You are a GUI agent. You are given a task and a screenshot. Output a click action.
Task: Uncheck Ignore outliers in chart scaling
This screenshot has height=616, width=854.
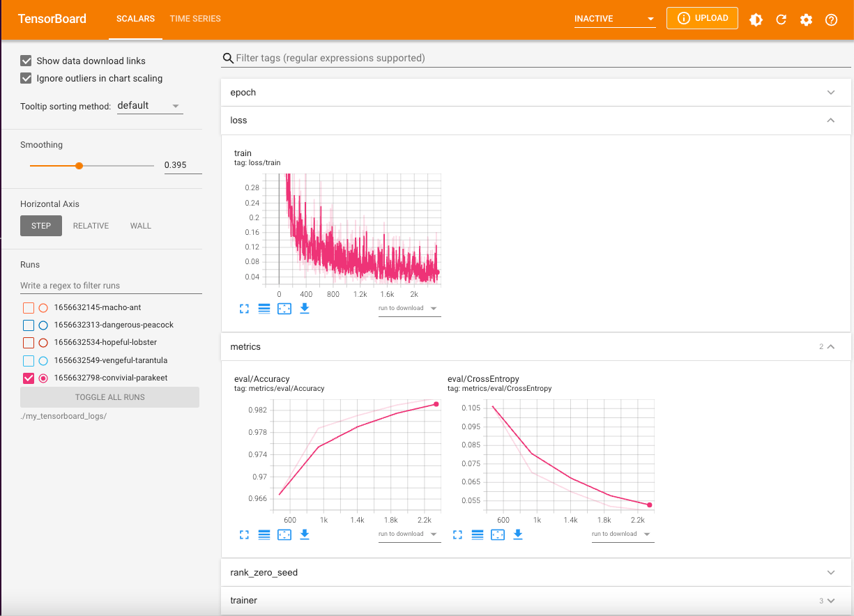point(26,78)
